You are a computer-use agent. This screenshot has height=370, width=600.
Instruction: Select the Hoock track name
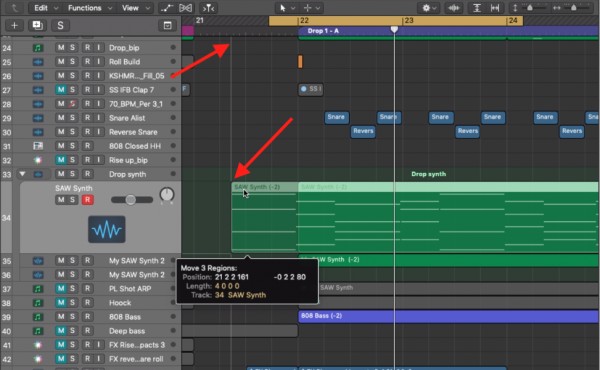(x=120, y=303)
